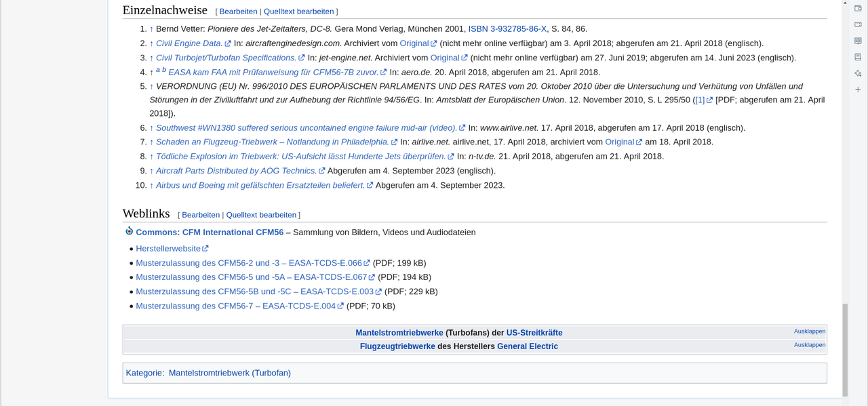The width and height of the screenshot is (868, 406).
Task: Open the sparkle AI assistant sidebar icon
Action: pyautogui.click(x=858, y=73)
